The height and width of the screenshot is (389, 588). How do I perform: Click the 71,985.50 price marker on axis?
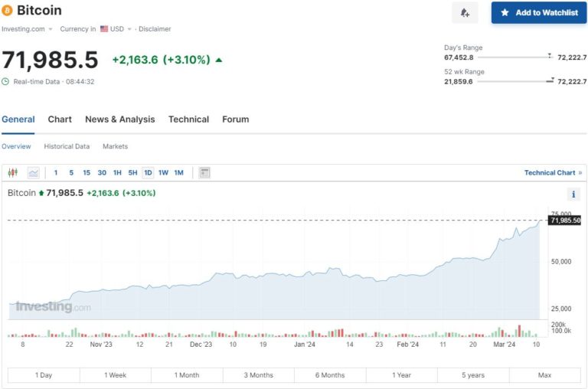[x=565, y=221]
